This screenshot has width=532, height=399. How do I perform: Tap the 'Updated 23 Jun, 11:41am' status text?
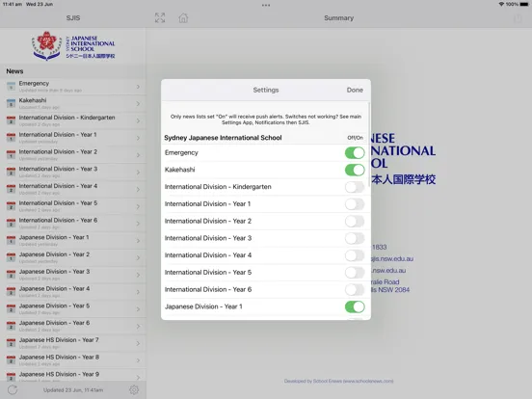point(73,390)
